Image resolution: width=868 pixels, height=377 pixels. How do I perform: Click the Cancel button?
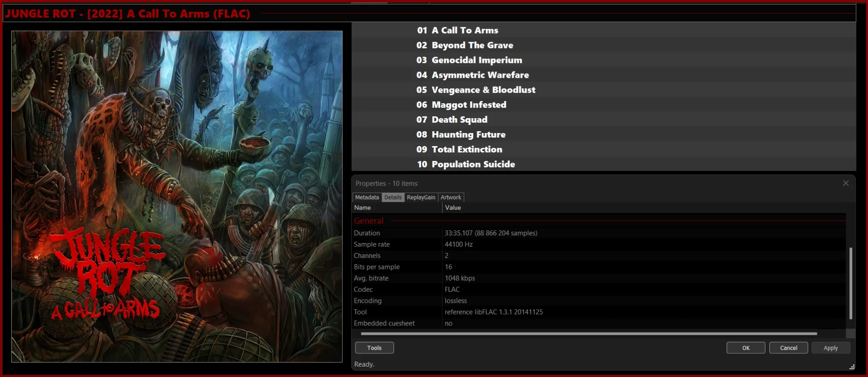(788, 348)
